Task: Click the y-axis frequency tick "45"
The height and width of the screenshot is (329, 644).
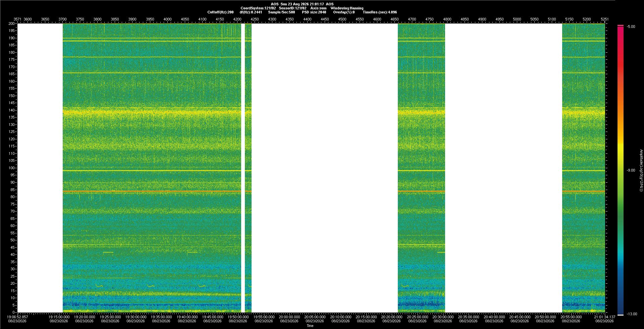Action: pos(13,247)
